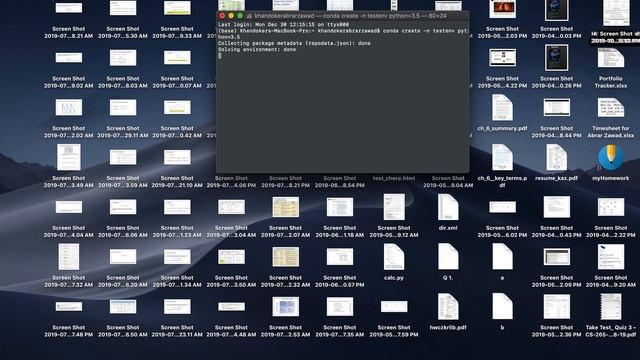Select Screen Shot 2019-05...2.09 PM
Image resolution: width=640 pixels, height=360 pixels.
[x=556, y=257]
